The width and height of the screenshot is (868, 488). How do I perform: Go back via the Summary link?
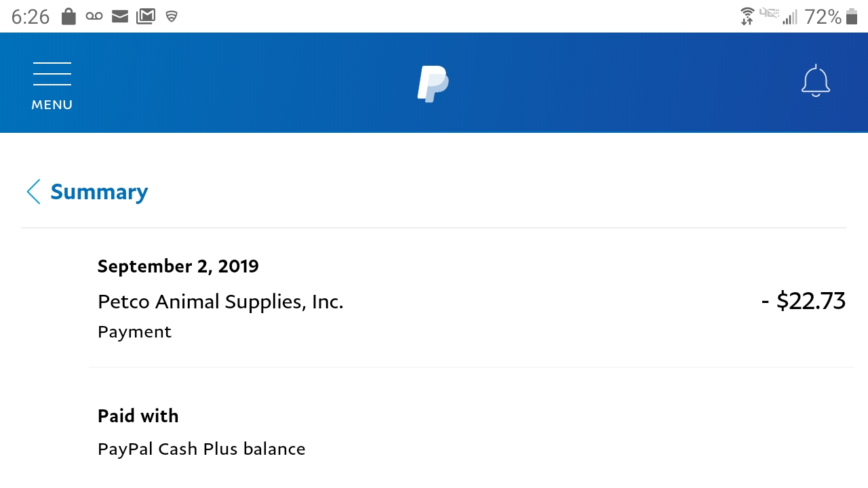99,192
